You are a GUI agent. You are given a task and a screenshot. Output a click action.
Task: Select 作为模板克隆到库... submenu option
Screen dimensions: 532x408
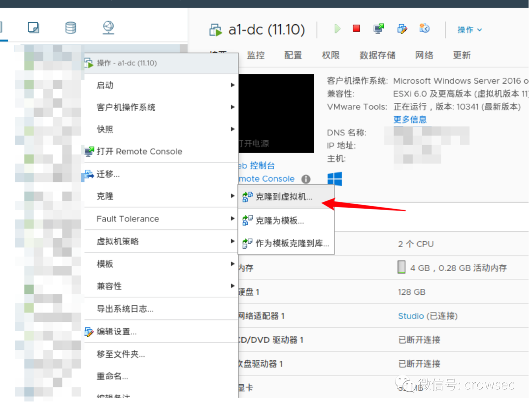click(286, 243)
